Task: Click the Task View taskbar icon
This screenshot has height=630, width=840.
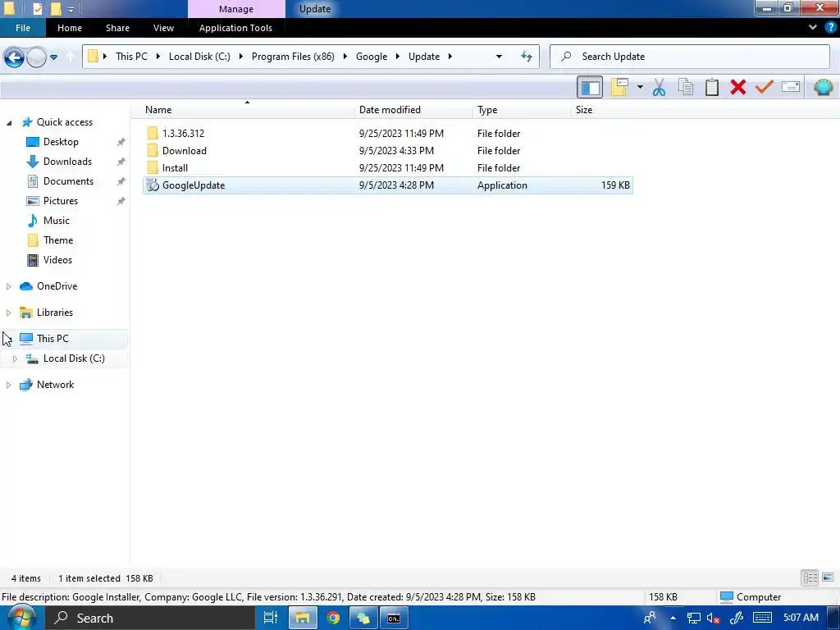Action: [x=271, y=619]
